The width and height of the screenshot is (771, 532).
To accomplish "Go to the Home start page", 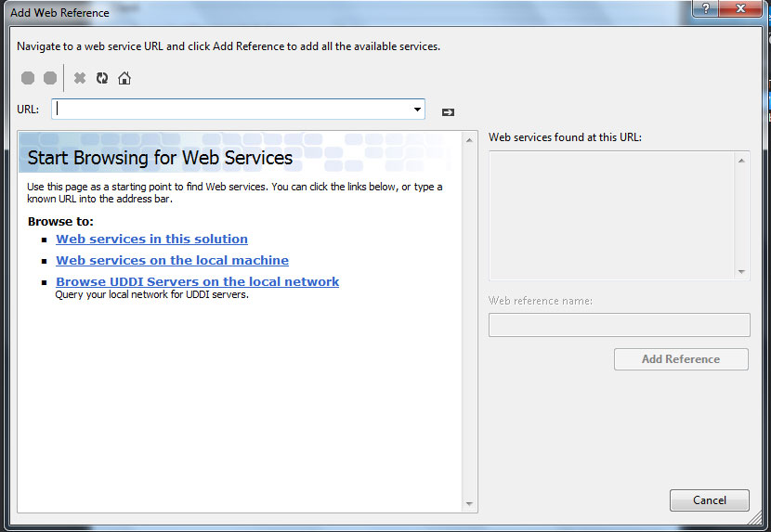I will coord(124,79).
